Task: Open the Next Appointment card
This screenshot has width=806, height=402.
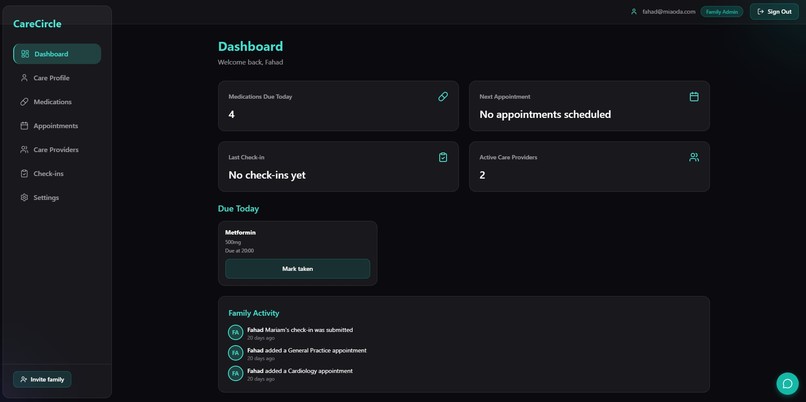Action: coord(589,106)
